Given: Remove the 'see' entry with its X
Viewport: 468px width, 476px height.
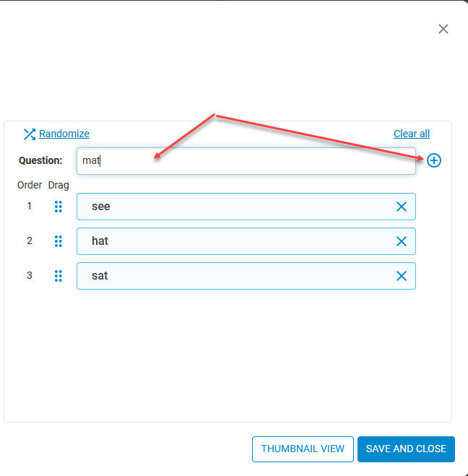Looking at the screenshot, I should (x=402, y=207).
